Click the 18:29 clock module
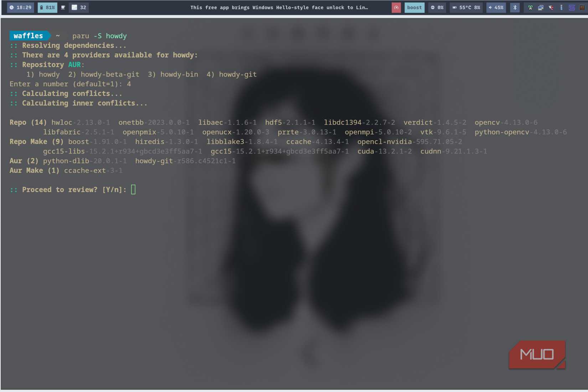 point(21,7)
